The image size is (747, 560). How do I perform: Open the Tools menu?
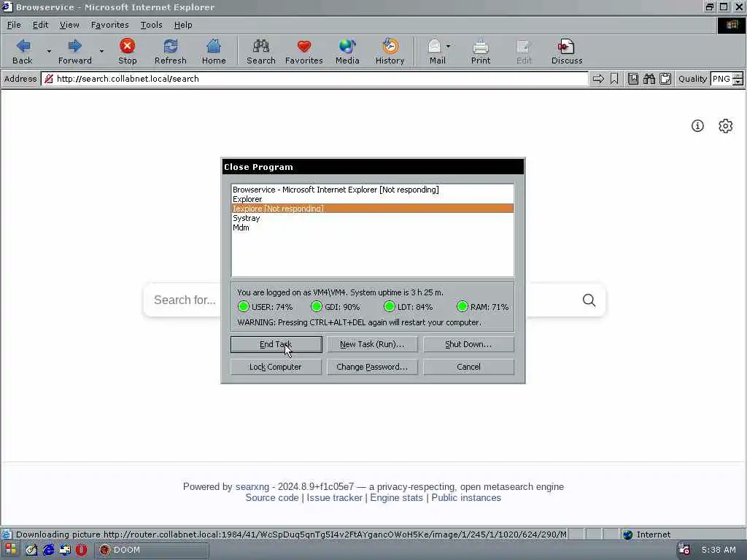click(x=151, y=25)
